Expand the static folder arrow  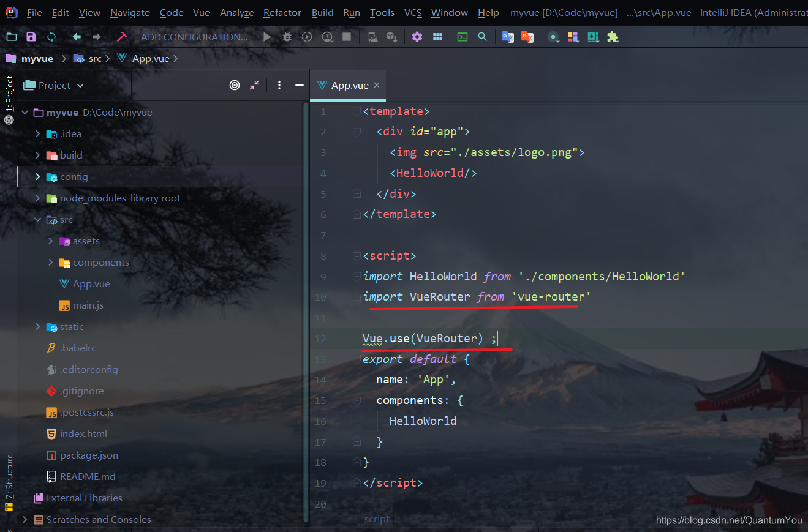[38, 327]
